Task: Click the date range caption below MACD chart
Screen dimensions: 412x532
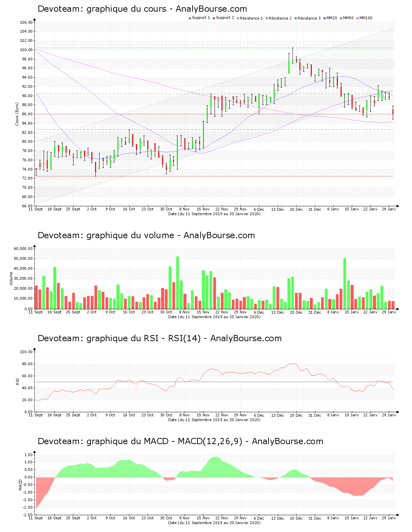Action: tap(214, 523)
